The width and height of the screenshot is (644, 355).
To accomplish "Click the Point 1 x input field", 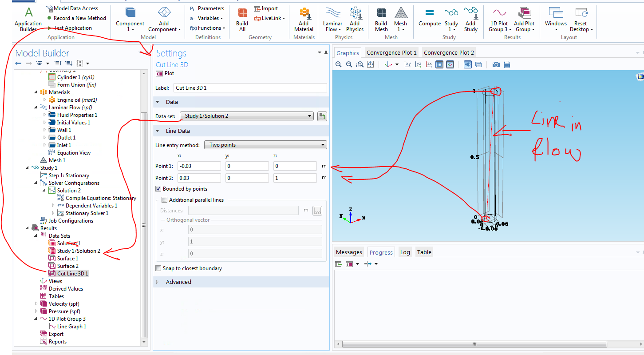I will (199, 166).
